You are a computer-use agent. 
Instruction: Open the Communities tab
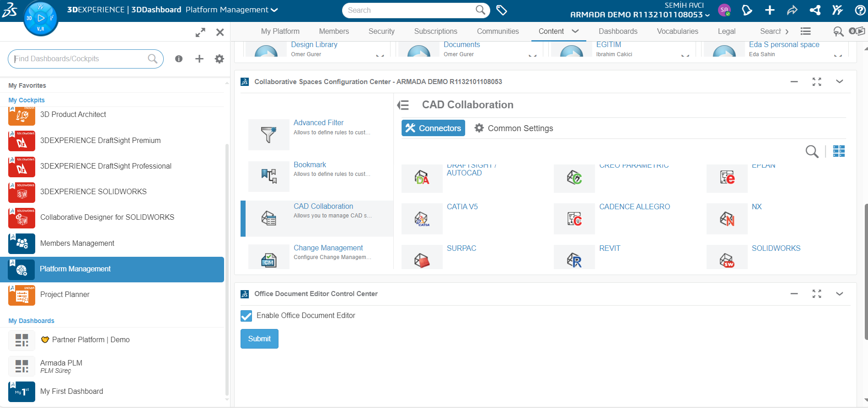(x=498, y=31)
